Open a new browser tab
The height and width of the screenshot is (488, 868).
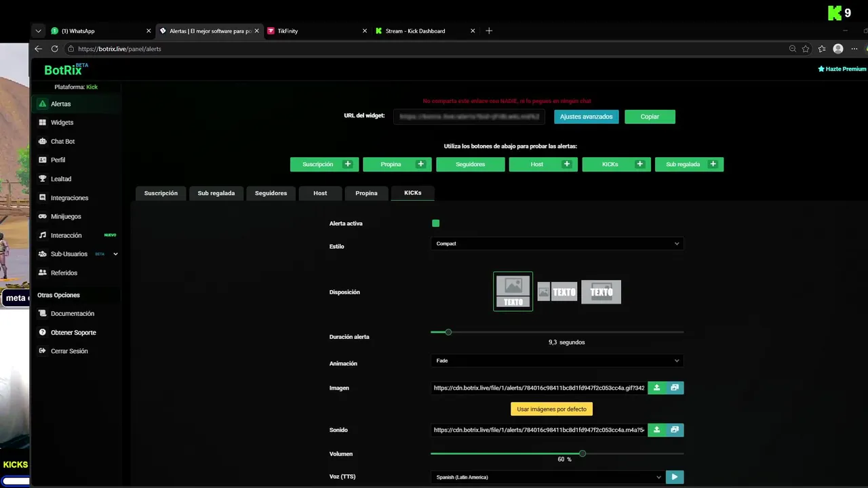point(489,30)
